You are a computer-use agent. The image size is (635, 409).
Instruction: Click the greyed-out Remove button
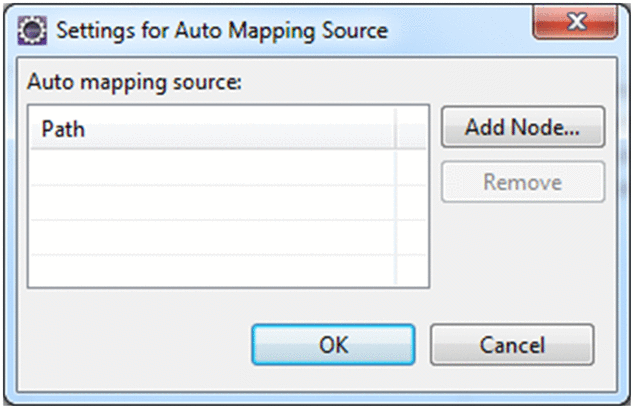[x=523, y=182]
